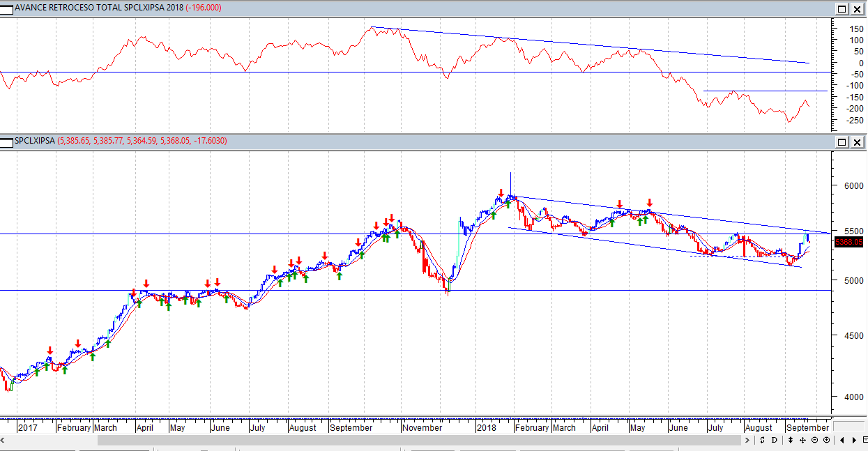Click the "November" date axis label
Viewport: 868px width, 451px height.
tap(422, 427)
